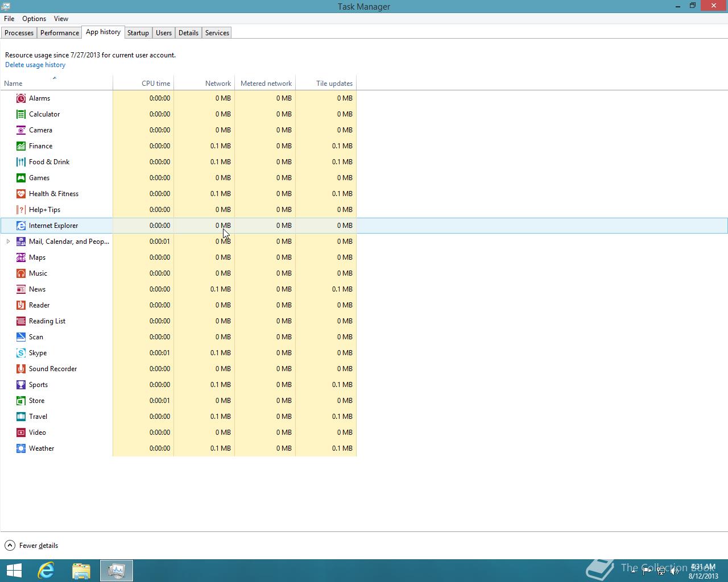
Task: Click the Finance app icon
Action: [21, 146]
